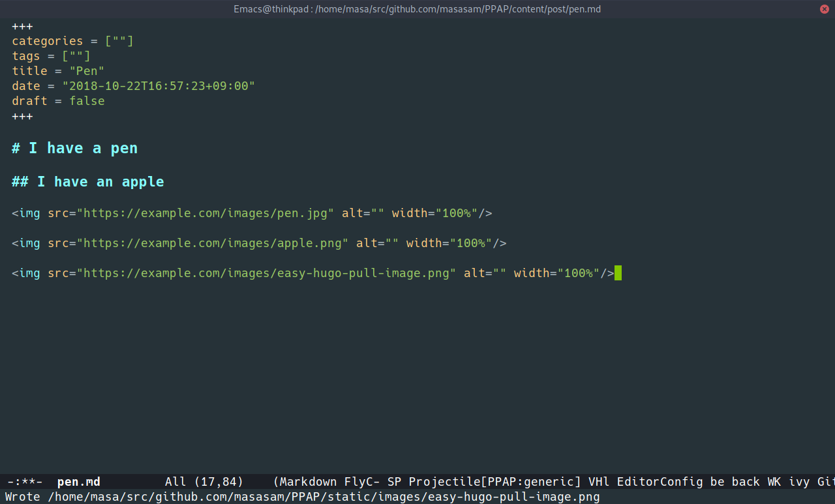The width and height of the screenshot is (835, 504).
Task: Click the 'src' attribute on pen.jpg line
Action: (x=58, y=213)
